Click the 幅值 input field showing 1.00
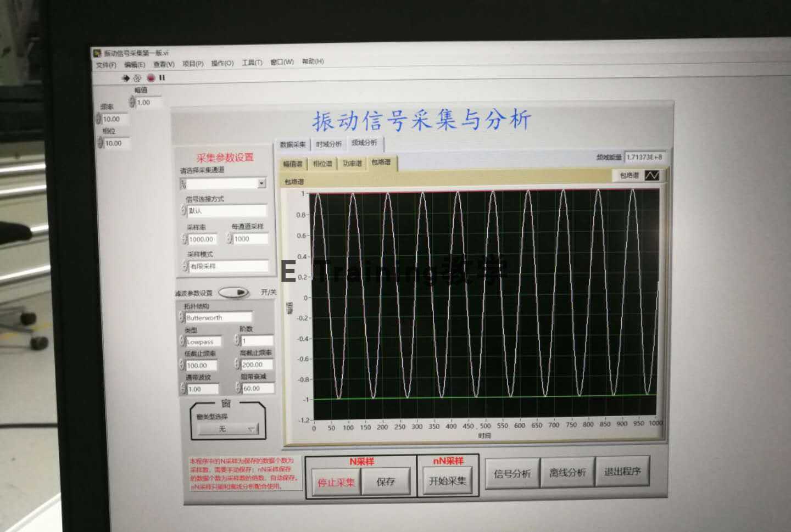 point(148,103)
